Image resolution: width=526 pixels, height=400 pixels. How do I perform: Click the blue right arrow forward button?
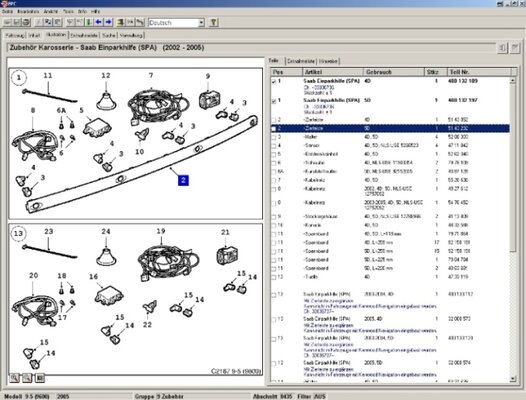tap(108, 22)
